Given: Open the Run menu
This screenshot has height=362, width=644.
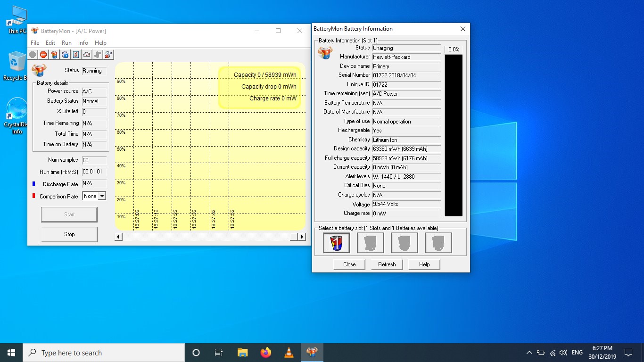Looking at the screenshot, I should (66, 43).
